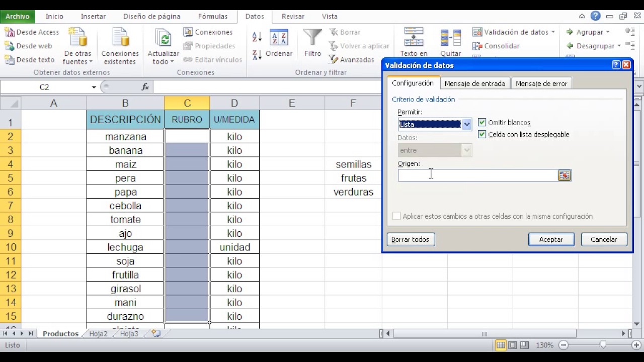
Task: Click the Cancelar button
Action: tap(604, 239)
